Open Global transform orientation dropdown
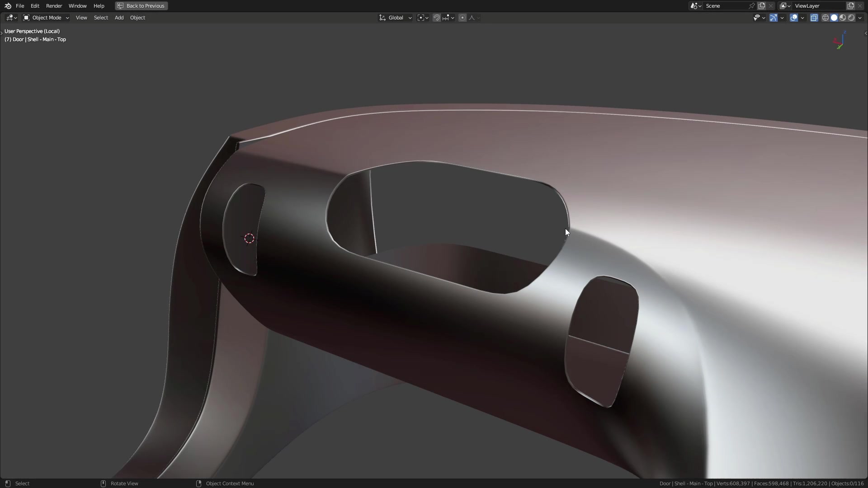Image resolution: width=868 pixels, height=488 pixels. coord(396,18)
